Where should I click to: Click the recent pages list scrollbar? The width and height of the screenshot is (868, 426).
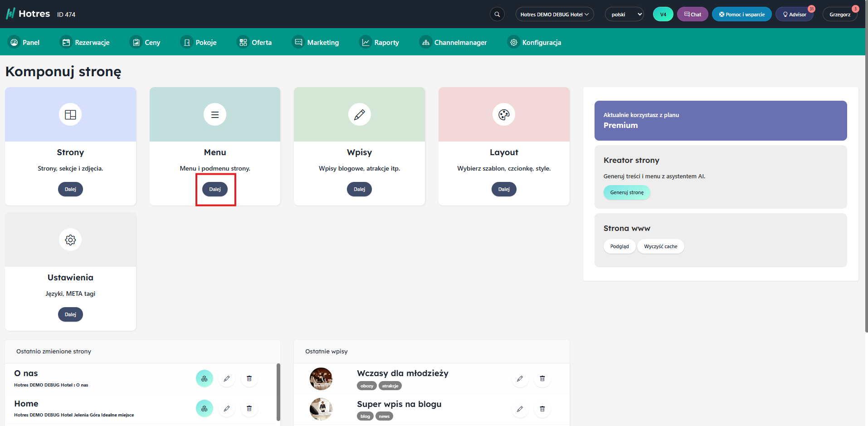278,392
